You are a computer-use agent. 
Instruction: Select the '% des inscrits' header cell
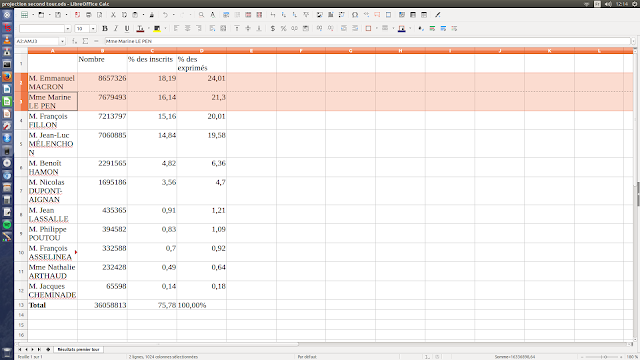coord(152,64)
